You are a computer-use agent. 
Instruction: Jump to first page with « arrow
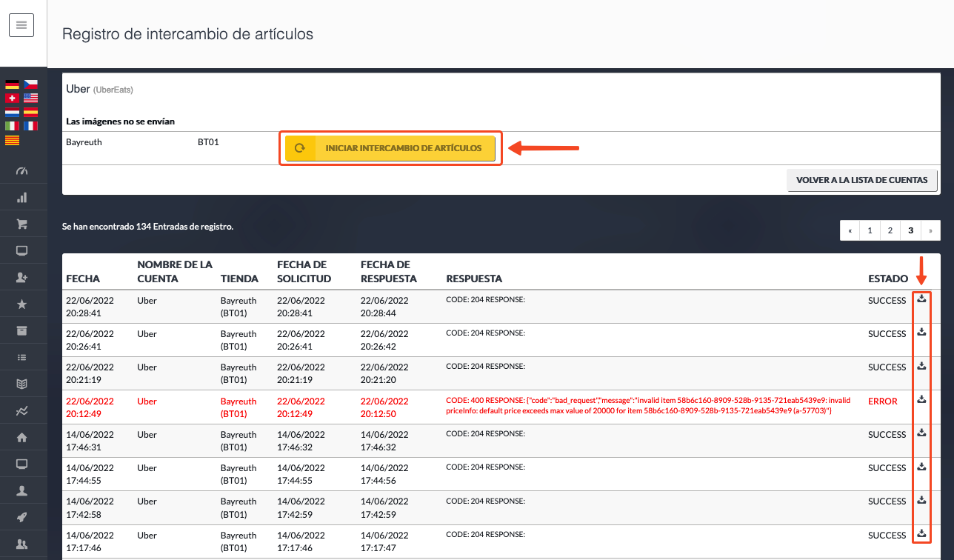click(x=850, y=230)
